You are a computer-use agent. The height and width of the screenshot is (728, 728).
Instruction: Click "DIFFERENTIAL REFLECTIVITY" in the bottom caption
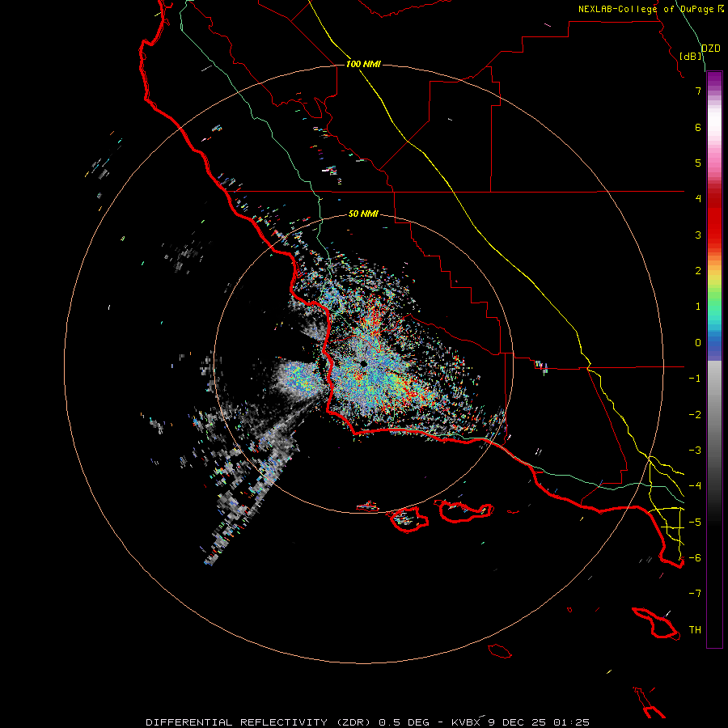click(237, 722)
